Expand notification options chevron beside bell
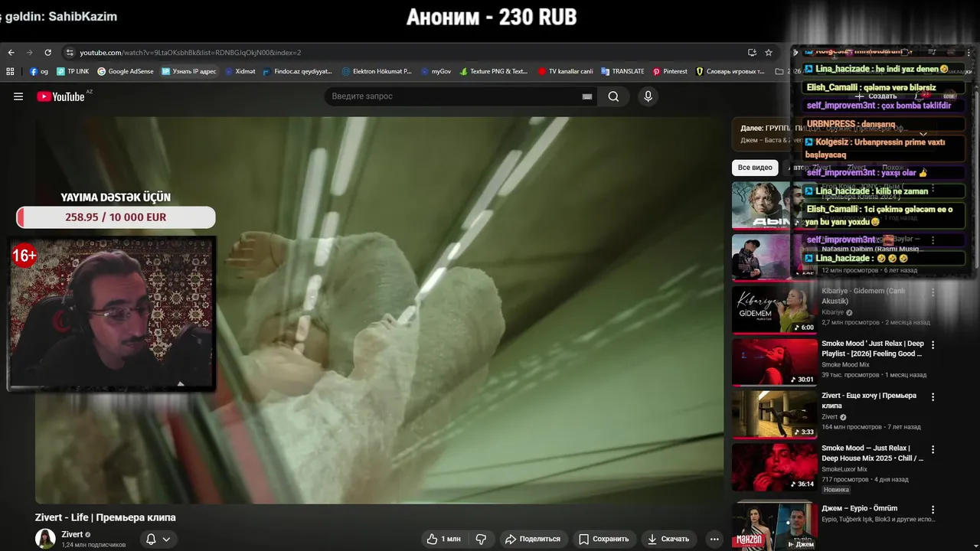Viewport: 980px width, 551px height. pos(166,539)
